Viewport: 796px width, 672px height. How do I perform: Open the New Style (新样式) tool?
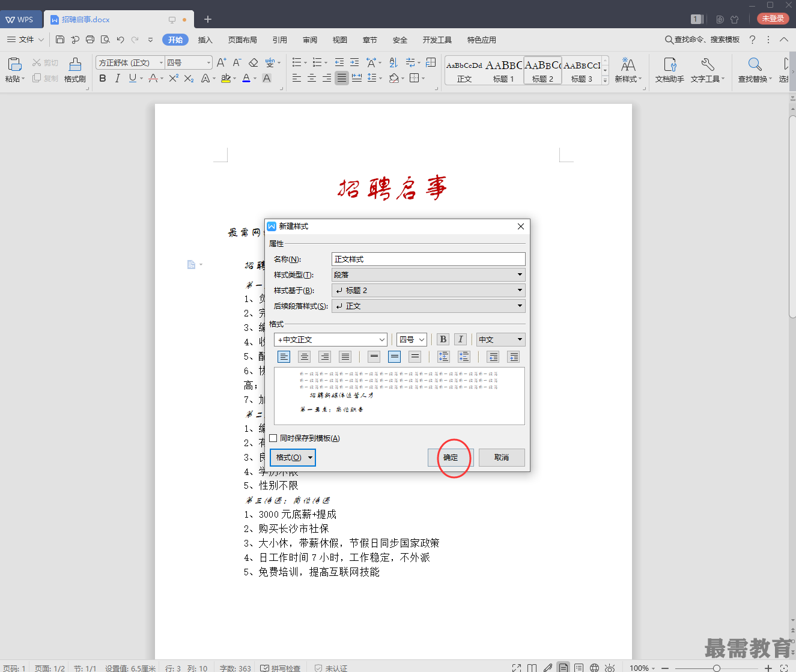(x=628, y=70)
